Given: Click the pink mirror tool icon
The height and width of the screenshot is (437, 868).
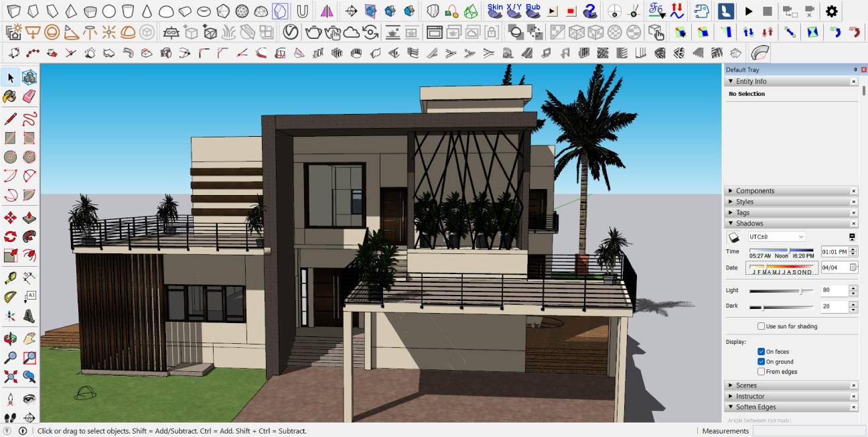Looking at the screenshot, I should (325, 11).
